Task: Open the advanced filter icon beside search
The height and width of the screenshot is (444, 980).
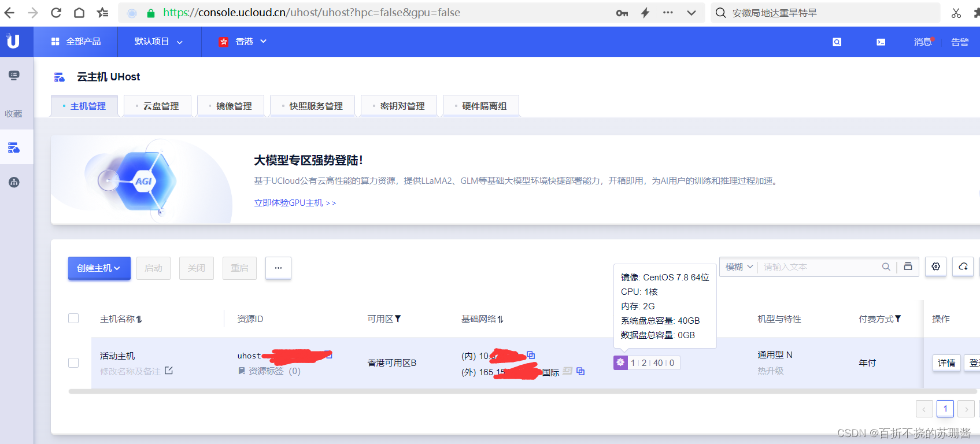Action: (x=908, y=267)
